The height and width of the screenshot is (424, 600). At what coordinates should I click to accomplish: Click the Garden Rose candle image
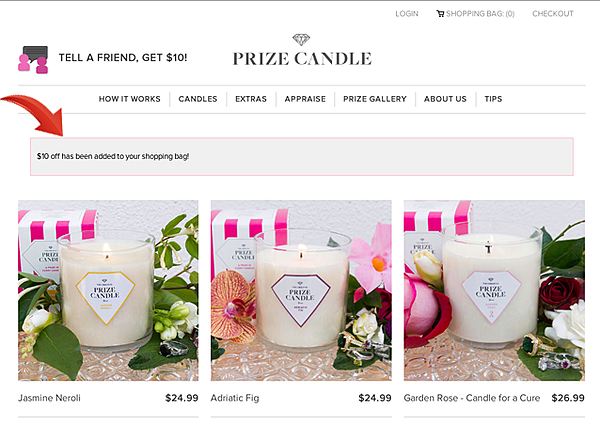(494, 290)
